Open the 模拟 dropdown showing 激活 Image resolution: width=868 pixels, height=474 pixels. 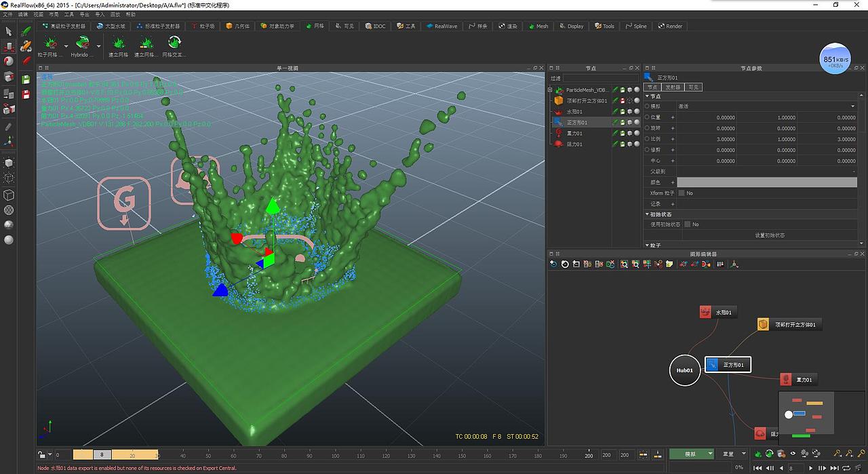(x=780, y=106)
